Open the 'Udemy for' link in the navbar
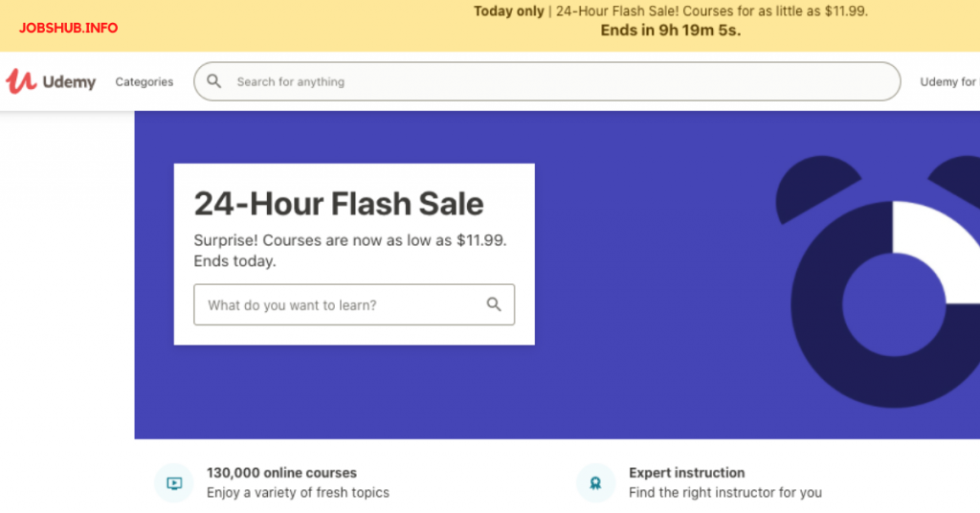This screenshot has width=980, height=513. coord(947,82)
